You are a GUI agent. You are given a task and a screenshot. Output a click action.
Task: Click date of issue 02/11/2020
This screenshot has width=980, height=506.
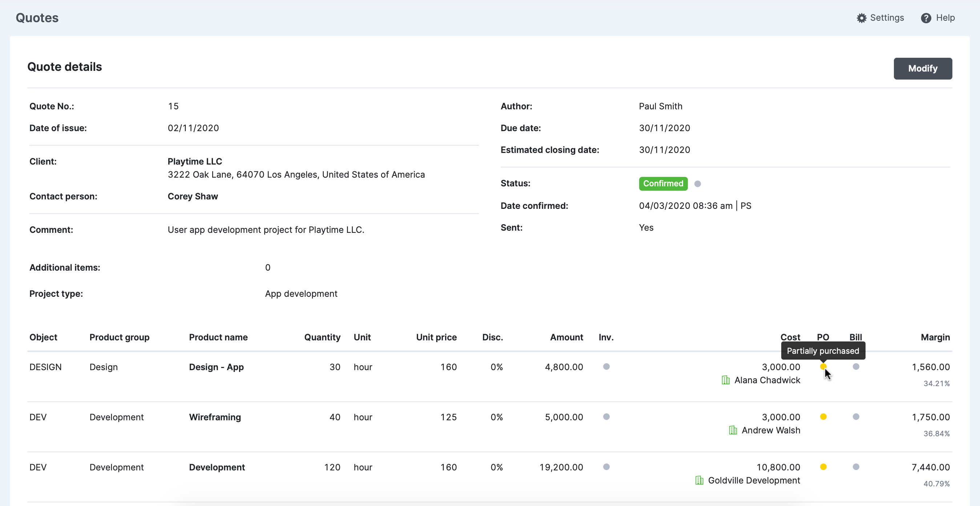pos(193,128)
